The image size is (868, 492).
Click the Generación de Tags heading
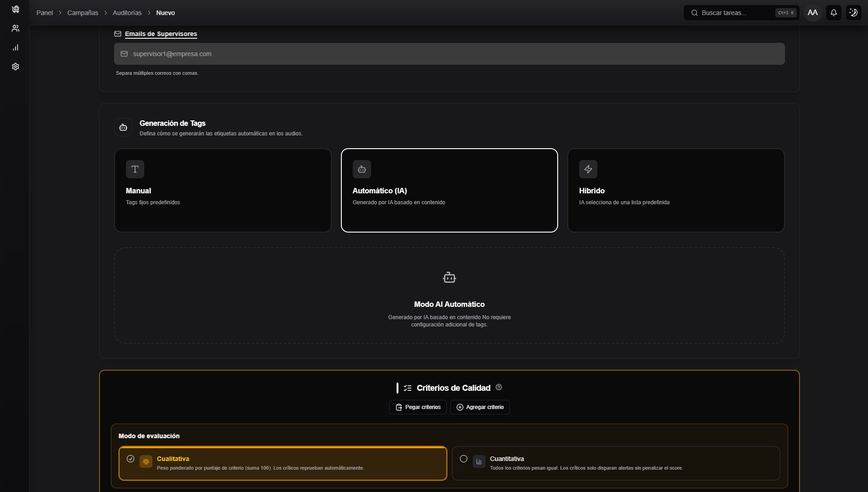tap(173, 123)
